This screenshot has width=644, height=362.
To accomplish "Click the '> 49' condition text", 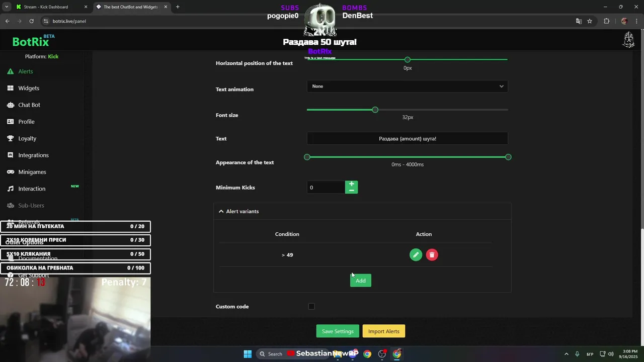I will pos(287,255).
